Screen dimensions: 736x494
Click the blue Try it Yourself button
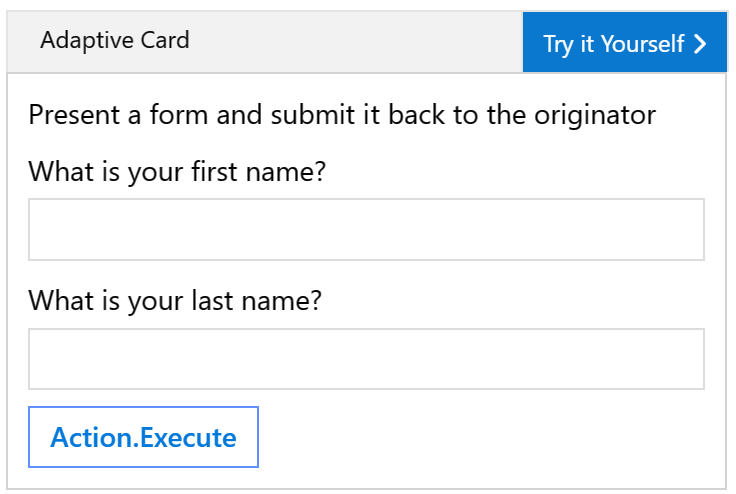coord(624,44)
